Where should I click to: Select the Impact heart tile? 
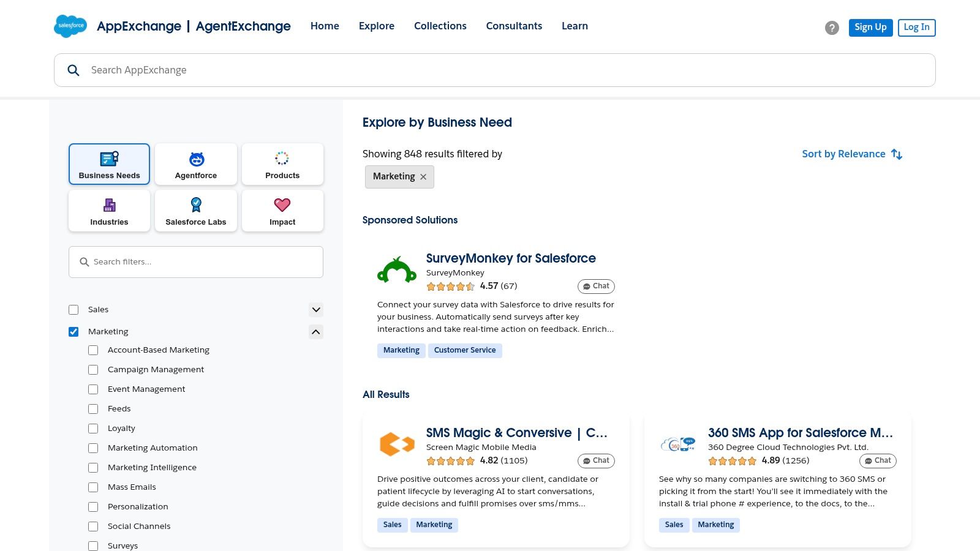[x=282, y=211]
